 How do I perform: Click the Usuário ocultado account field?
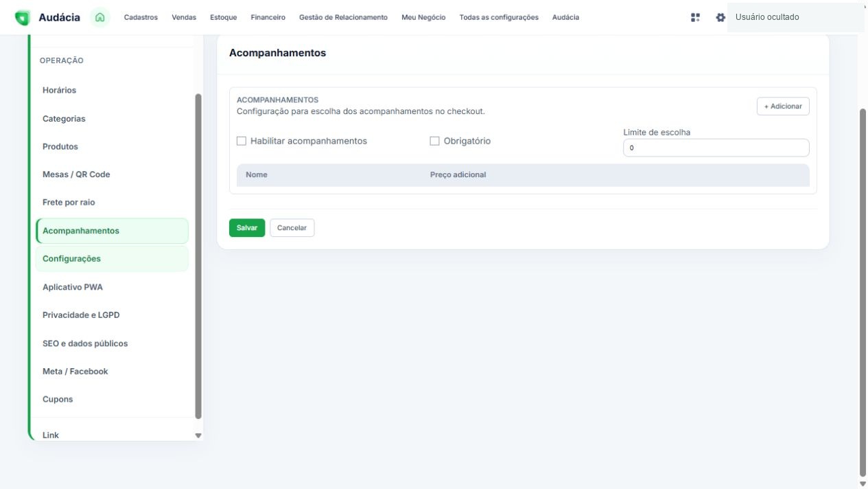pyautogui.click(x=796, y=17)
